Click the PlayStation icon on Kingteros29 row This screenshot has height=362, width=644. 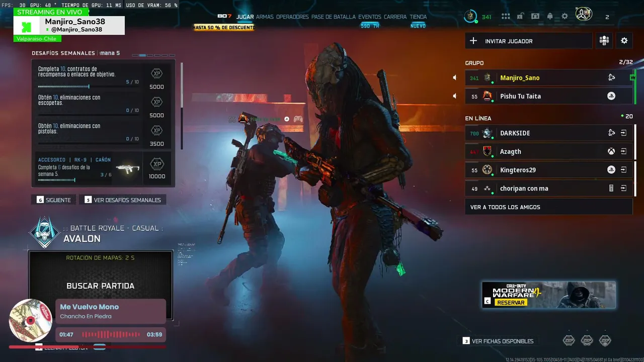[x=611, y=170]
